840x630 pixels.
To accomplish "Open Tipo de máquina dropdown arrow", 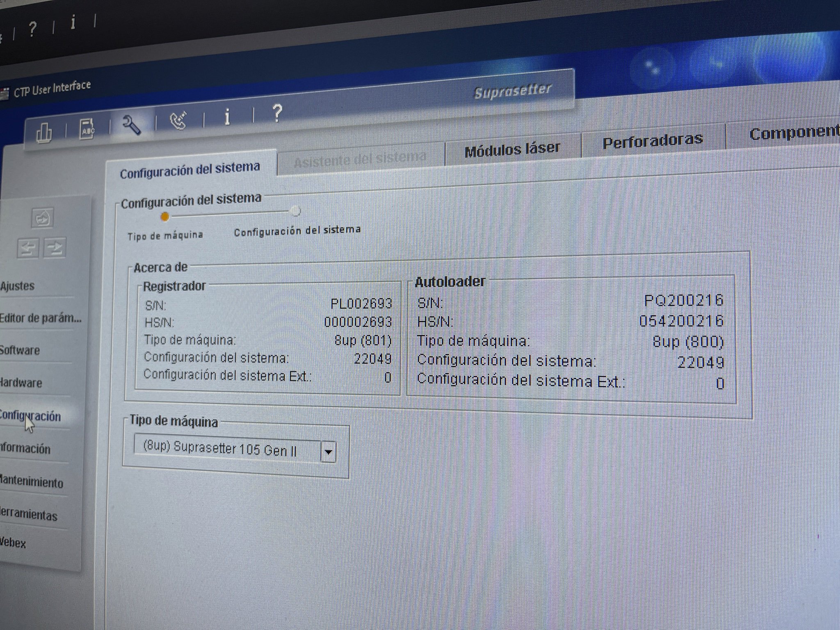I will [328, 452].
